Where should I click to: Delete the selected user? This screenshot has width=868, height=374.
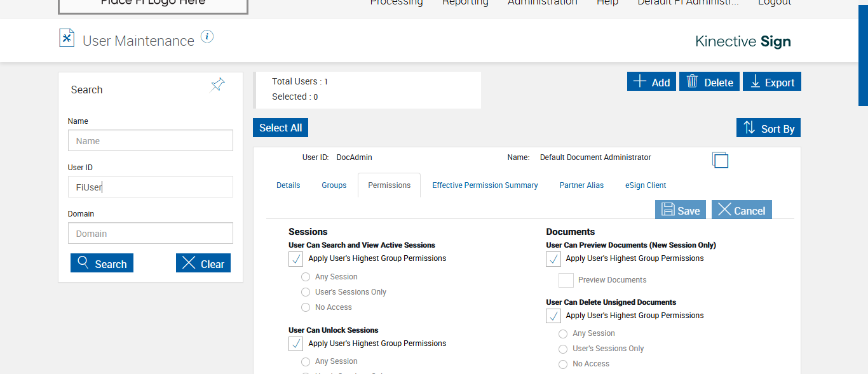[709, 82]
